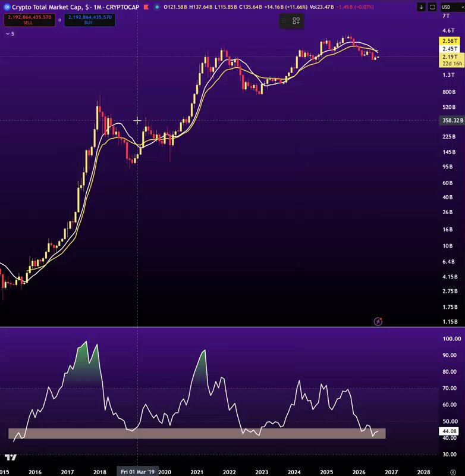The image size is (465, 476).
Task: Open time axis settings gear icon
Action: [x=453, y=472]
